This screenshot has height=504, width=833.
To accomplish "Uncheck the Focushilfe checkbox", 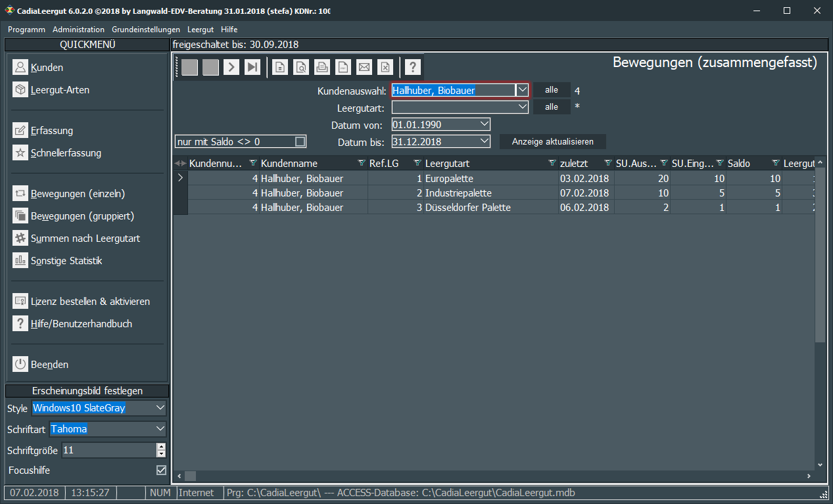I will point(161,470).
